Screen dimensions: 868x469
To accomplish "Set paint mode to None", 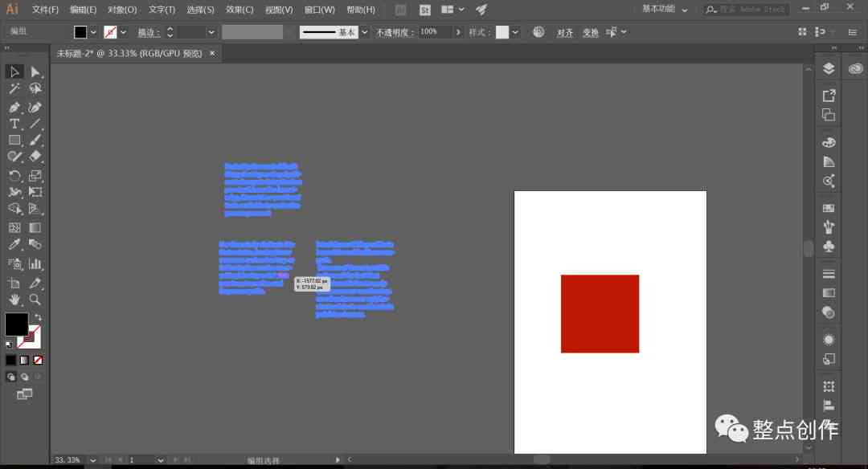I will [x=38, y=360].
